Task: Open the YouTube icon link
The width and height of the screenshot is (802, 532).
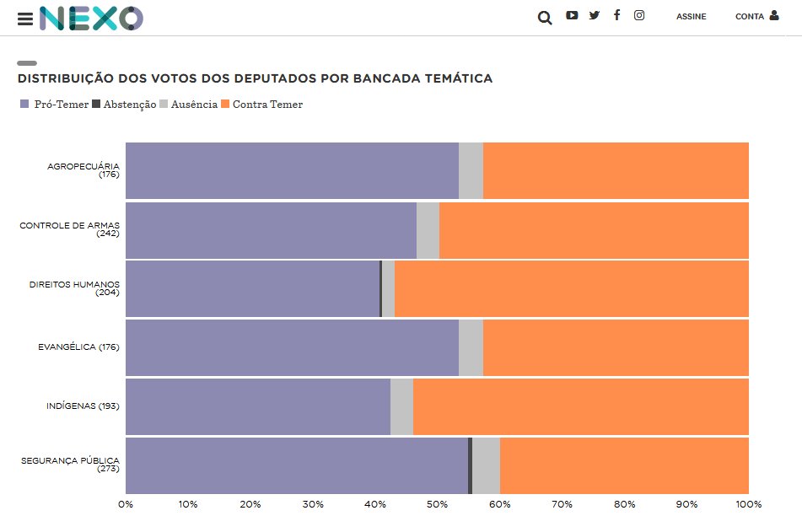Action: [572, 15]
